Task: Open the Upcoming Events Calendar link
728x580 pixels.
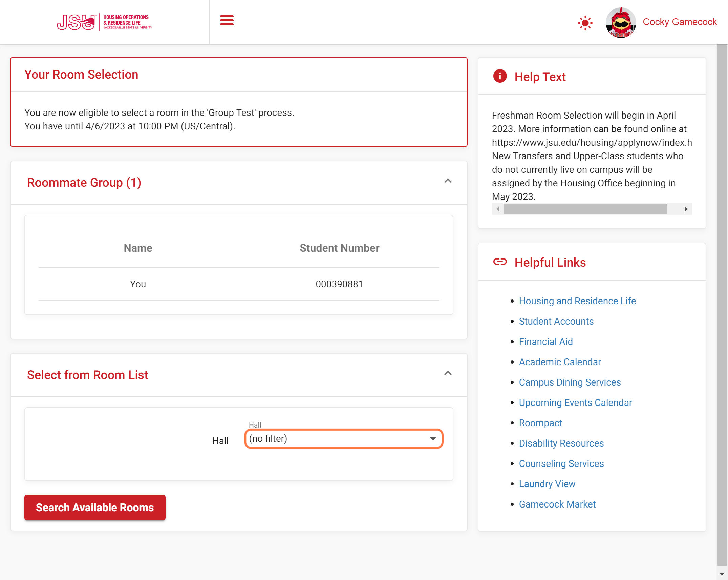Action: (x=575, y=402)
